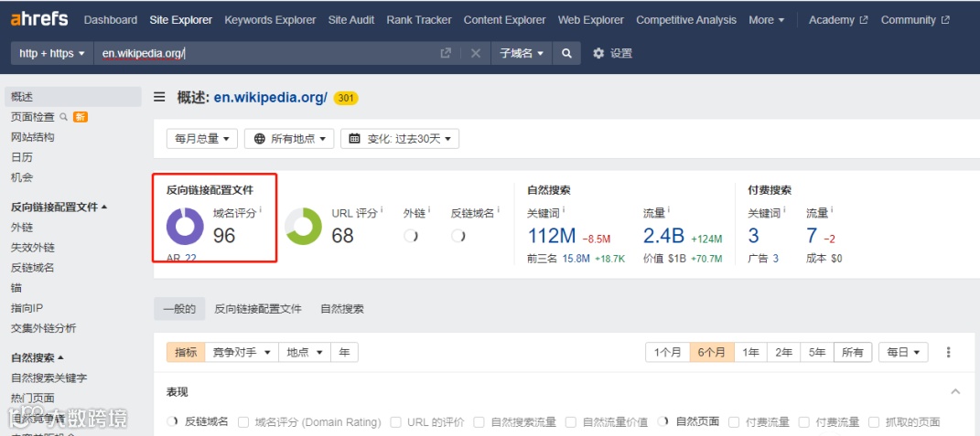
Task: Switch to the 一般的 tab
Action: pyautogui.click(x=179, y=309)
